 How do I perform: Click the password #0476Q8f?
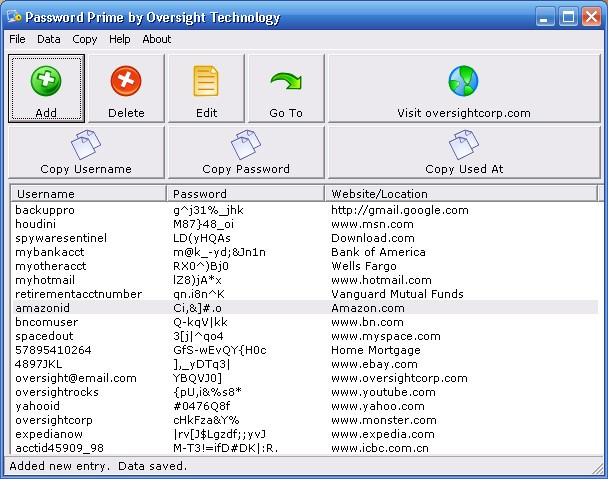click(x=202, y=406)
